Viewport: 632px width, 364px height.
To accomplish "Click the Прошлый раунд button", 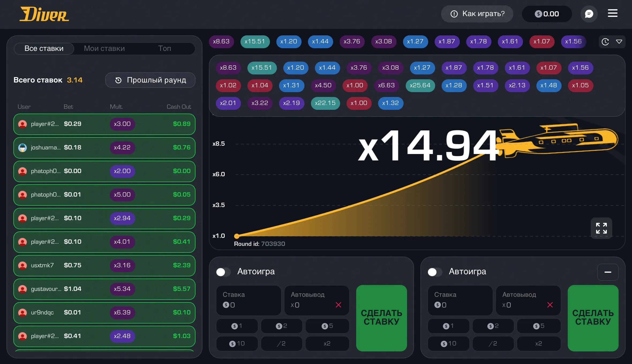I will pyautogui.click(x=150, y=80).
